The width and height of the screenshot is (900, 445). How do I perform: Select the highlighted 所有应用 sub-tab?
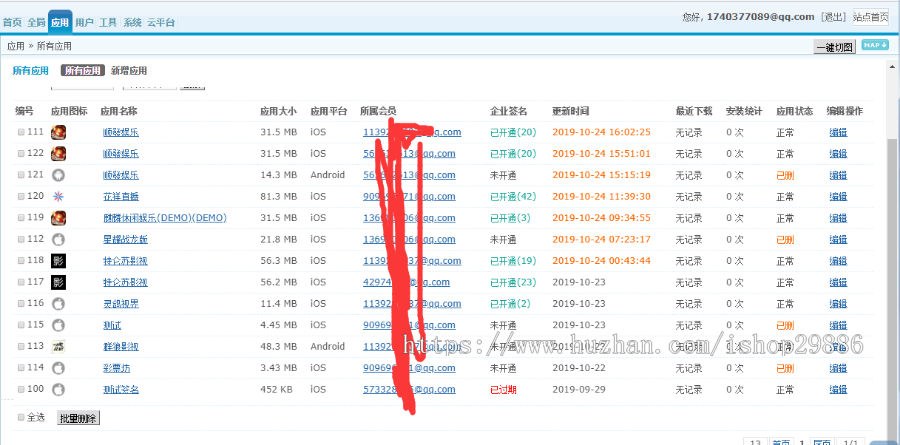[x=83, y=71]
